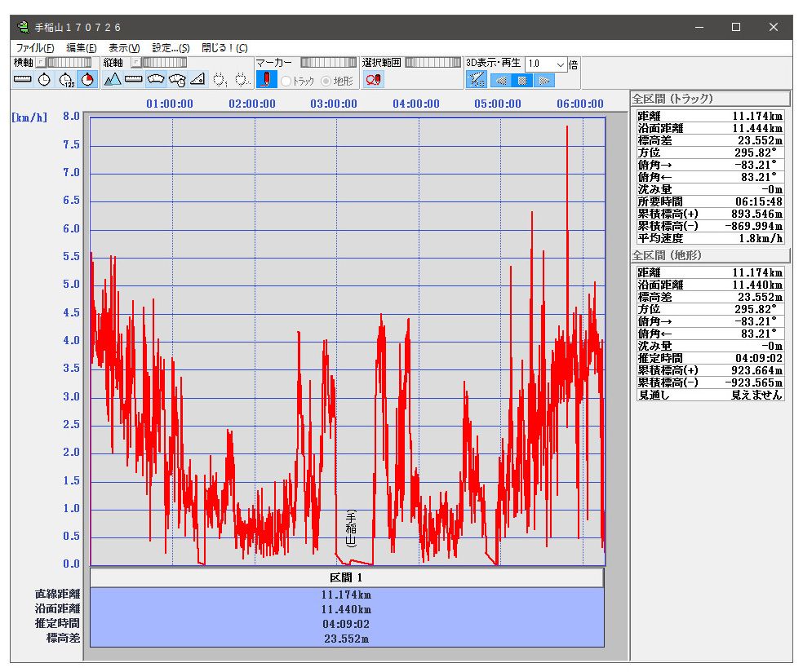The height and width of the screenshot is (672, 803).
Task: Click the clock time-axis icon under 横軸
Action: click(44, 79)
